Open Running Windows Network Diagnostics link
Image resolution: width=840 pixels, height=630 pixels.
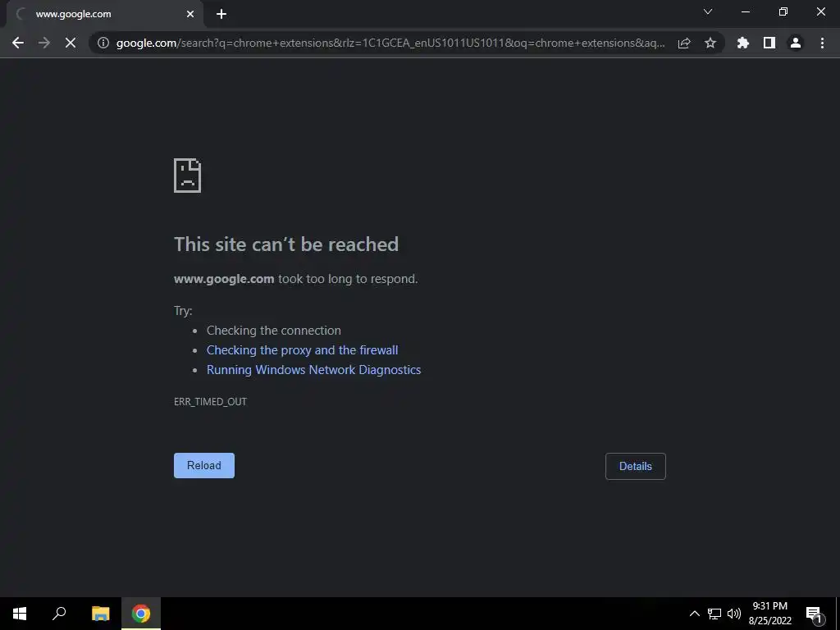pyautogui.click(x=314, y=370)
